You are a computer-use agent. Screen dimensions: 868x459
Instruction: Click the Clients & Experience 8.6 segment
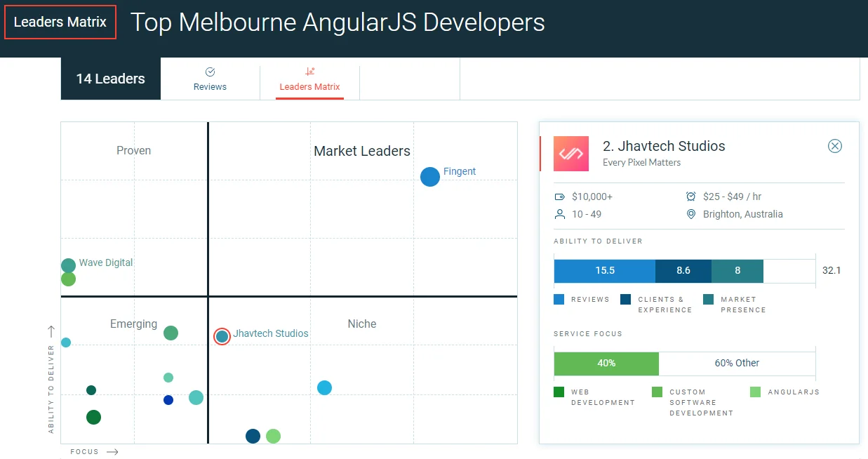coord(683,270)
